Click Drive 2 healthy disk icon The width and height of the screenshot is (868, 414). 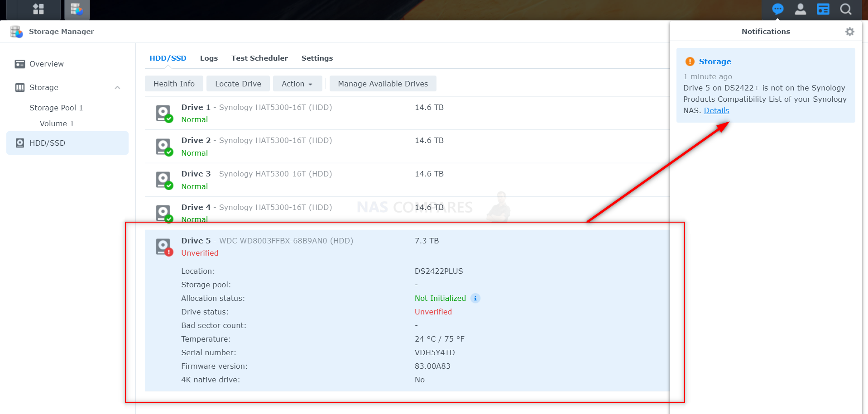coord(164,147)
